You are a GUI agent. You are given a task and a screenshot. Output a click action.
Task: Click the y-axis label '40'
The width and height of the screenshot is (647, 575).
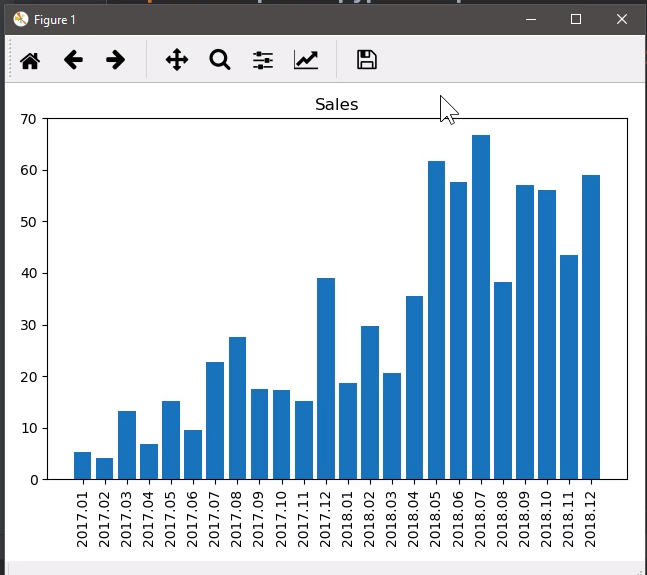click(28, 273)
